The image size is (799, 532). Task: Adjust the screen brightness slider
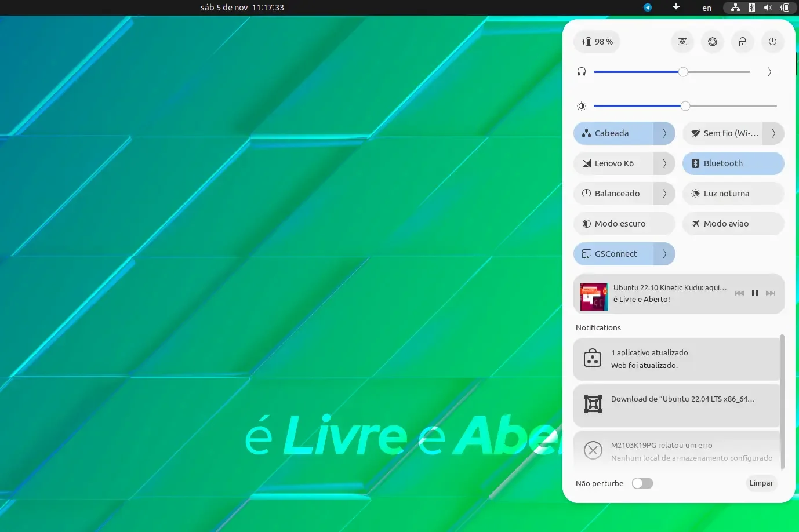coord(685,106)
